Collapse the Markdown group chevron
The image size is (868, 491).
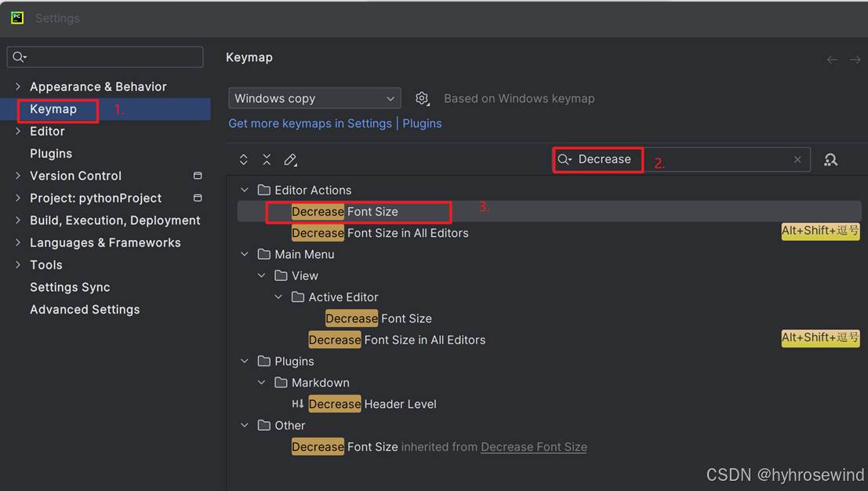point(262,383)
